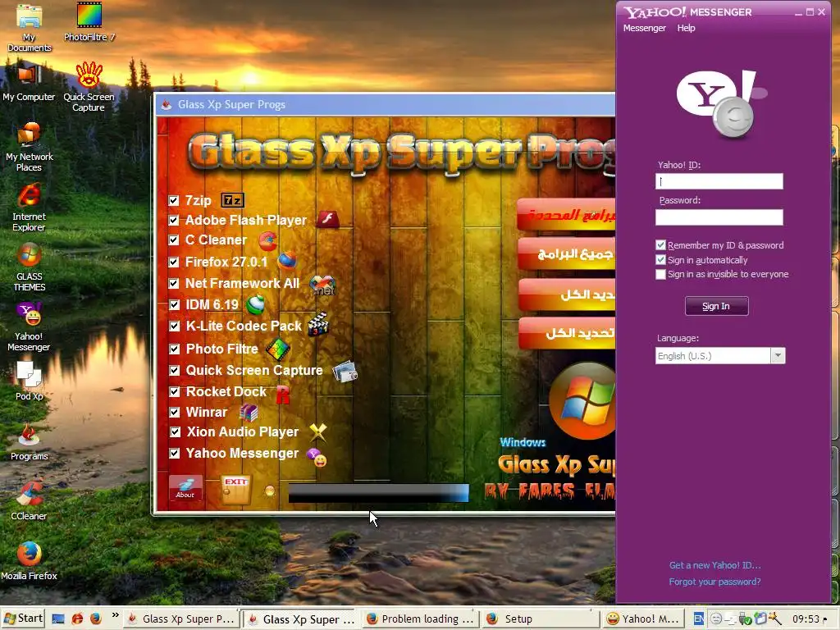Uncheck the Net Framework All checkbox
Viewport: 840px width, 630px height.
click(x=174, y=283)
